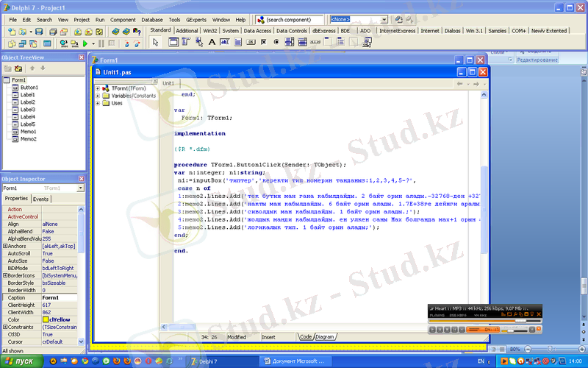Click the Toggle Form/Unit toolbar icon

click(33, 43)
